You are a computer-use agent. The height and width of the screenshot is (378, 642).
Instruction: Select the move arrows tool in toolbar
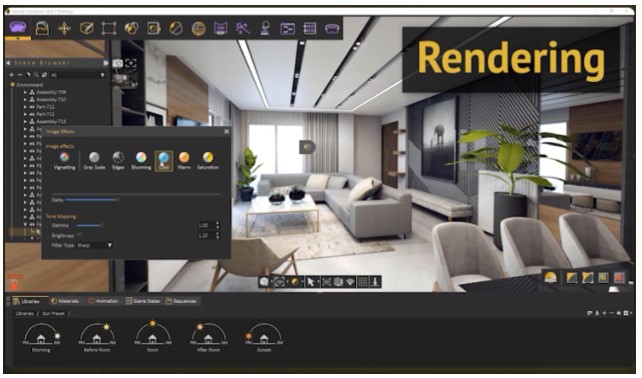coord(64,28)
